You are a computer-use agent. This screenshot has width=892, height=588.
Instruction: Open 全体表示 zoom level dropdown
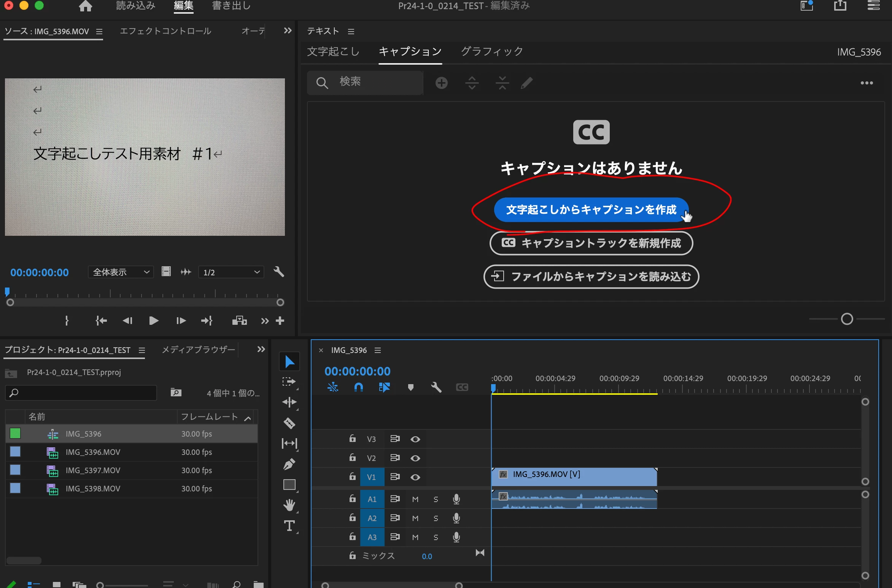point(121,272)
